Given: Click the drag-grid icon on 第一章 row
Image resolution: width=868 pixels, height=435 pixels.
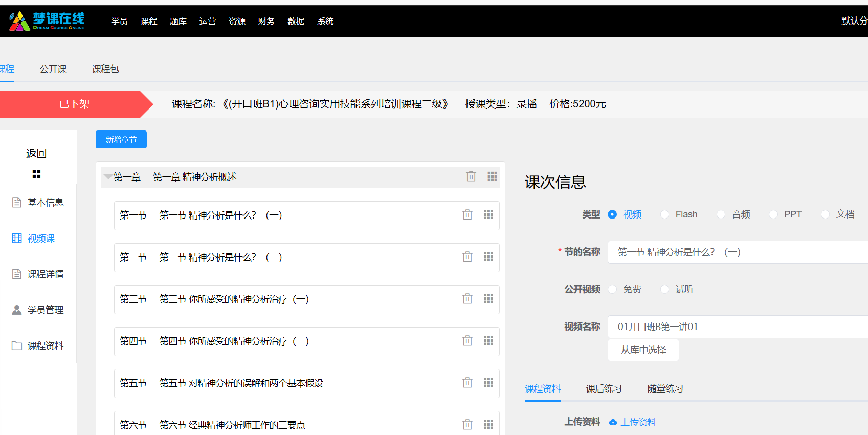Looking at the screenshot, I should click(x=492, y=176).
